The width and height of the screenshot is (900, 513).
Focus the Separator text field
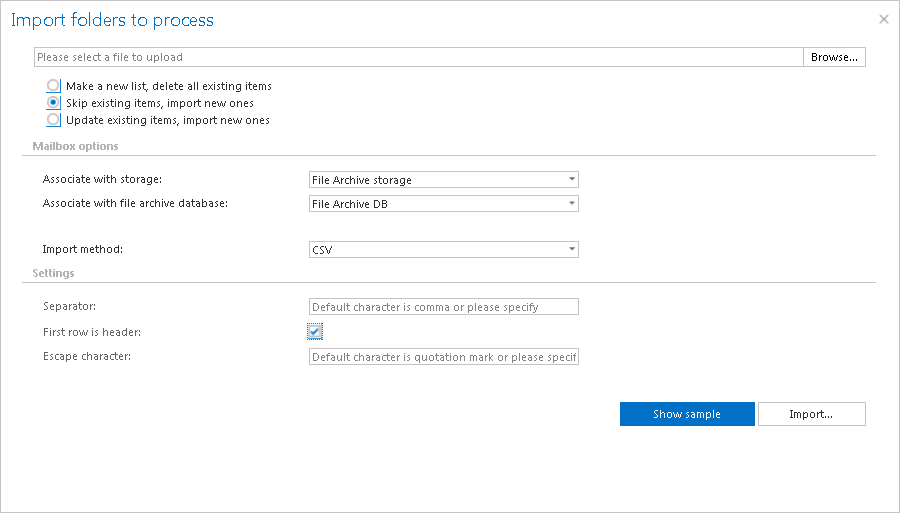[x=444, y=307]
